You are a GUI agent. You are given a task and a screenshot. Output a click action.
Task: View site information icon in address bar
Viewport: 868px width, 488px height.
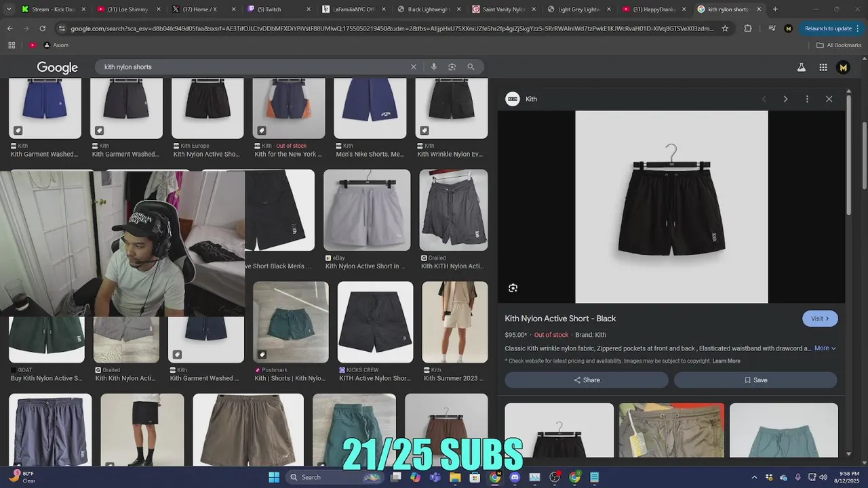tap(62, 28)
